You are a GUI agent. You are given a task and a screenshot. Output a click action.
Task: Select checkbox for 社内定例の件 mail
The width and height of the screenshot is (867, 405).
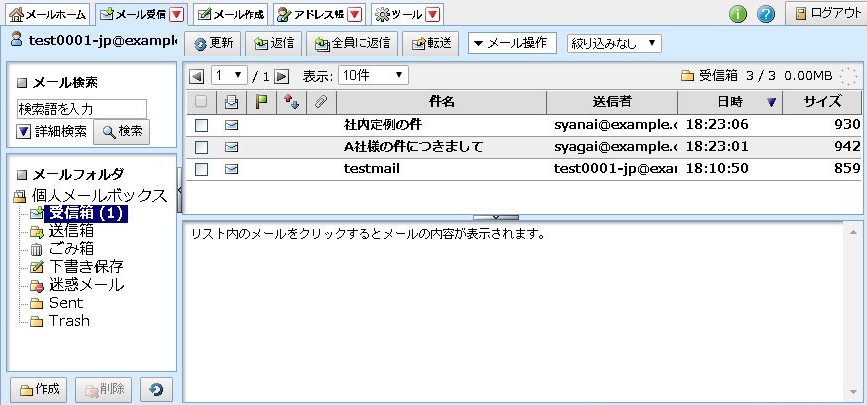point(202,125)
